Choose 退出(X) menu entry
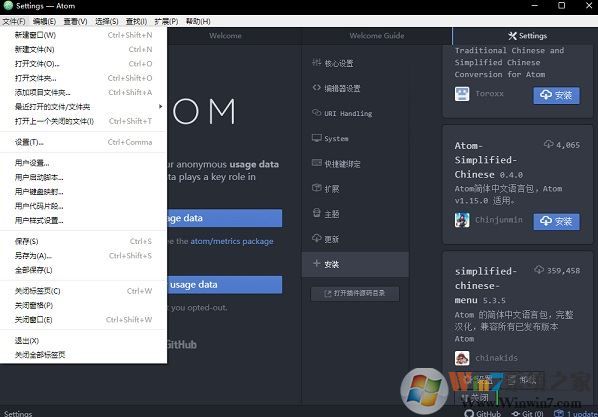Screen dimensions: 598x417 (83, 341)
